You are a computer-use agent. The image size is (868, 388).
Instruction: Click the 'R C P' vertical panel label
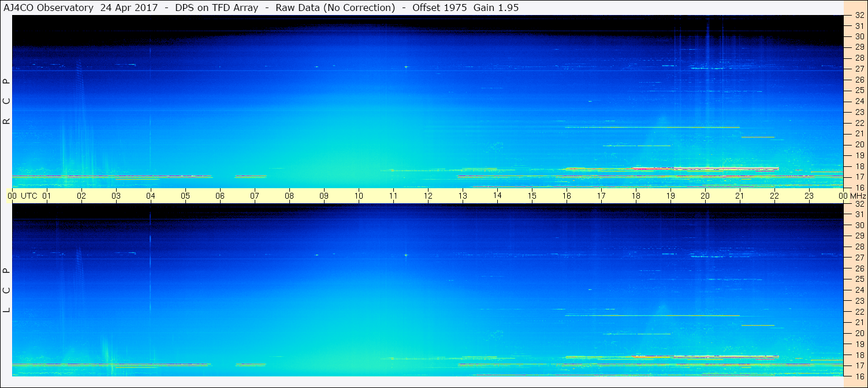(6, 102)
